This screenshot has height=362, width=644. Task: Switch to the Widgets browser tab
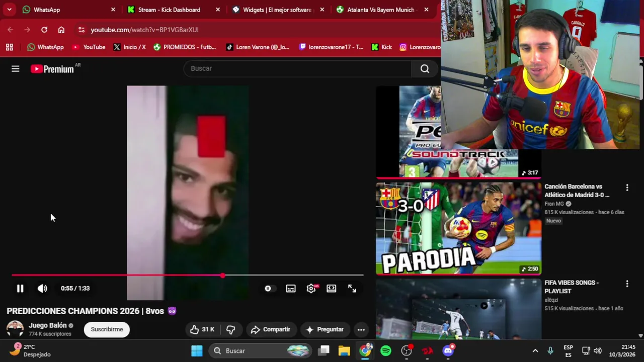[x=278, y=10]
